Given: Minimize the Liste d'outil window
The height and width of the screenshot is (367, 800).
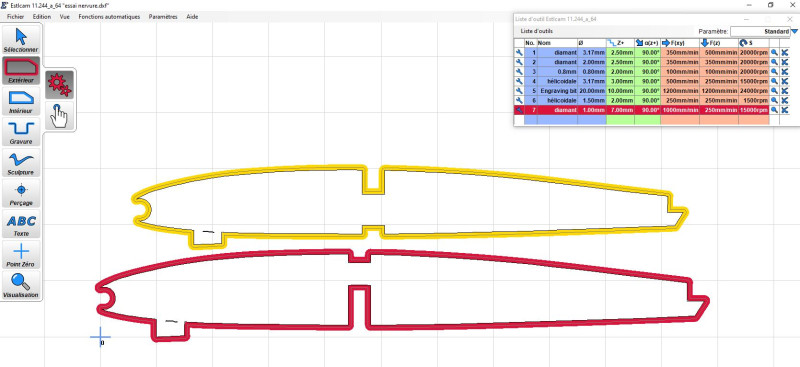Looking at the screenshot, I should point(746,19).
